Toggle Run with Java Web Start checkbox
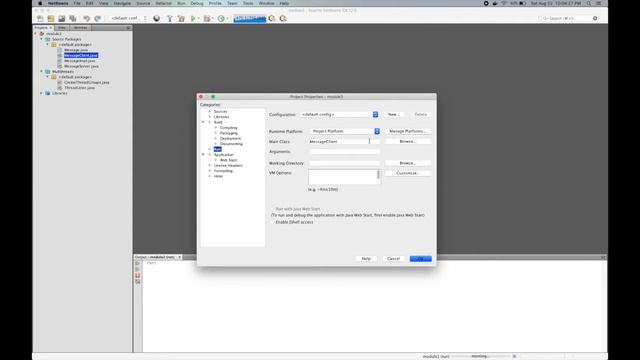 pos(272,209)
